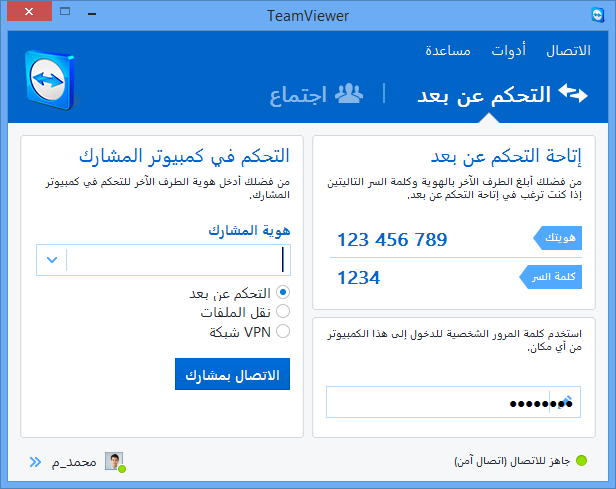Viewport: 616px width, 489px height.
Task: Click the large TeamViewer logo in header
Action: (x=50, y=80)
